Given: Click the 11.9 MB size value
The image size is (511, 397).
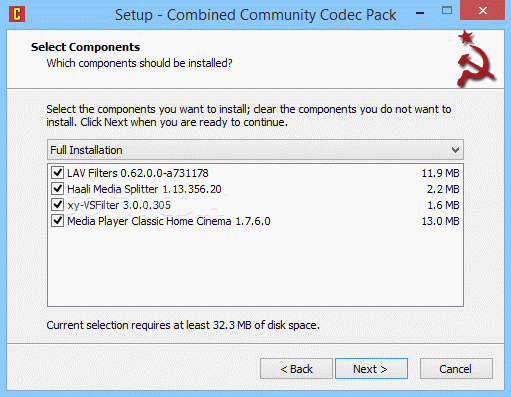Looking at the screenshot, I should click(x=440, y=173).
